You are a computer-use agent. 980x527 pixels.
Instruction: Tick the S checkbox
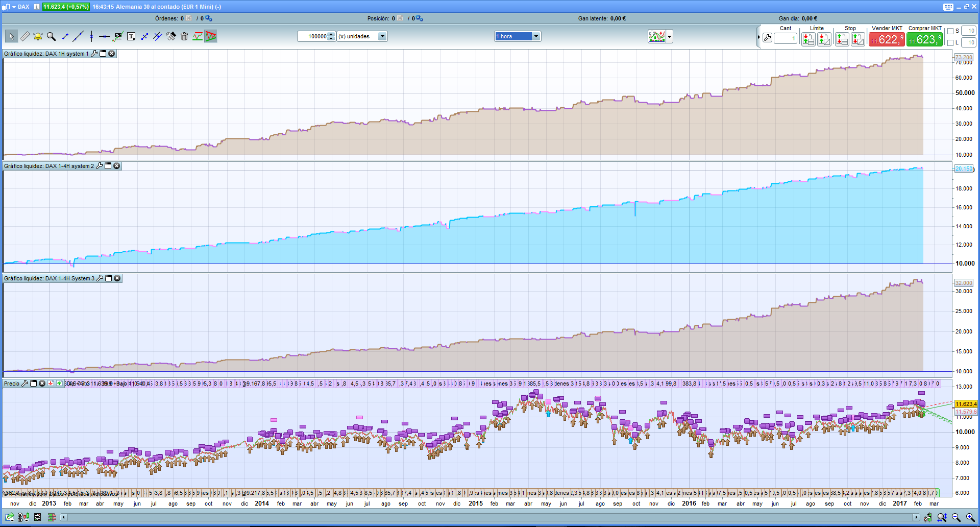[950, 31]
